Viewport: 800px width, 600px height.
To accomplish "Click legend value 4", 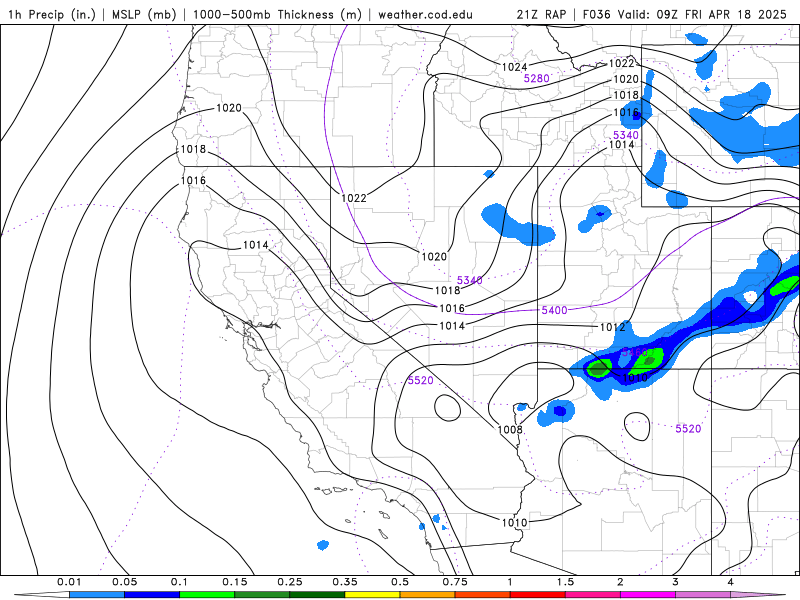I will (x=731, y=582).
